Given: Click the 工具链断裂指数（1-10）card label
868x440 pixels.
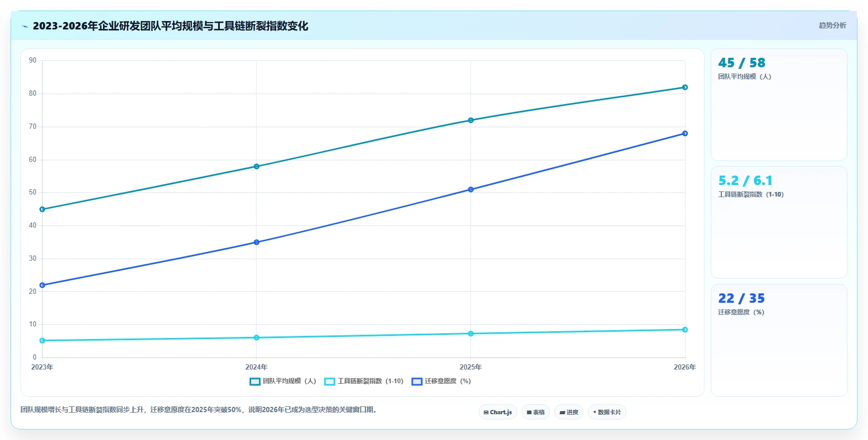Looking at the screenshot, I should tap(751, 195).
